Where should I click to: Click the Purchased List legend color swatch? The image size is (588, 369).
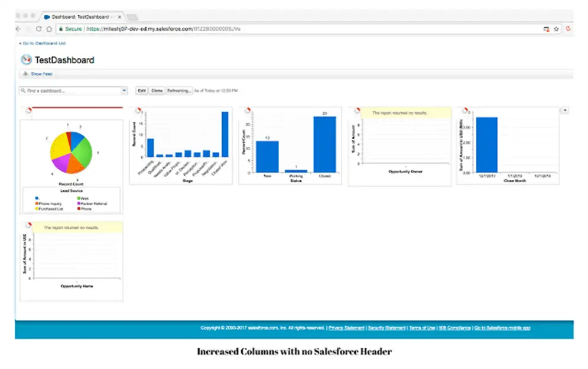(37, 209)
